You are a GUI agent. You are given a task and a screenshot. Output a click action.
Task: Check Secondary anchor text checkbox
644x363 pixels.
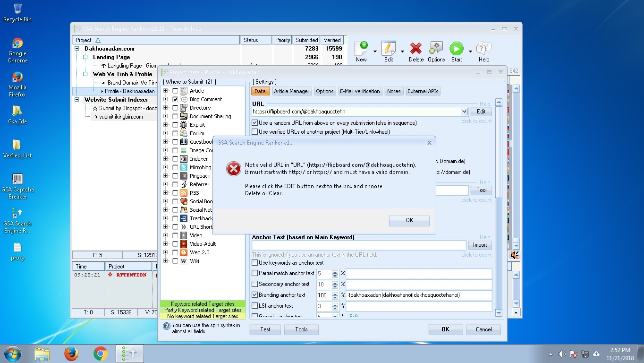(x=255, y=284)
